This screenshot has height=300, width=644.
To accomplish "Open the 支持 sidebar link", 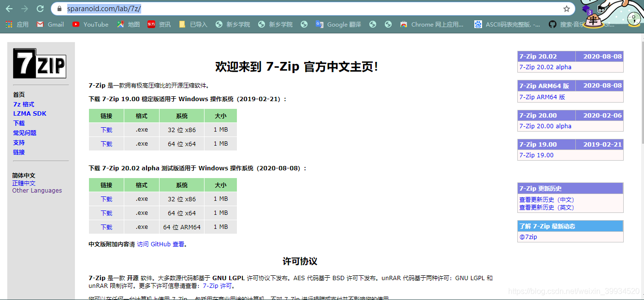I will click(19, 143).
